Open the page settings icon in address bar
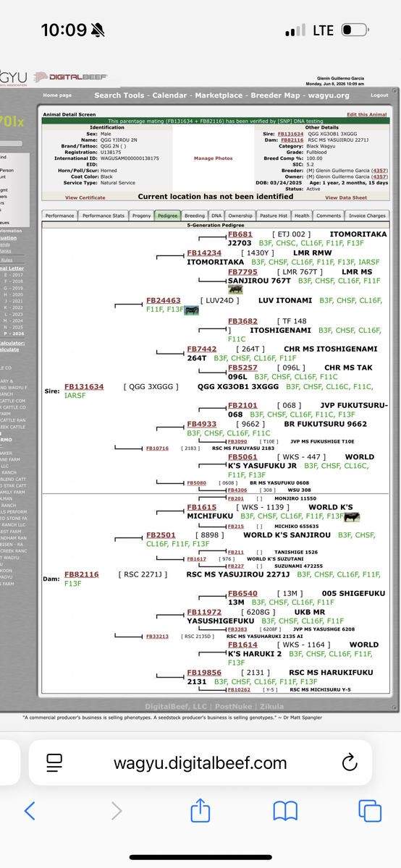401x868 pixels. coord(53,762)
